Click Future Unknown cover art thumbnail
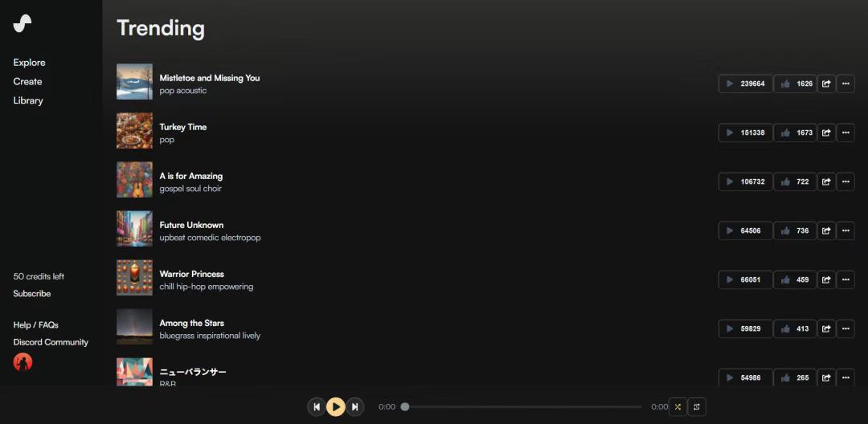The height and width of the screenshot is (424, 868). click(x=134, y=228)
